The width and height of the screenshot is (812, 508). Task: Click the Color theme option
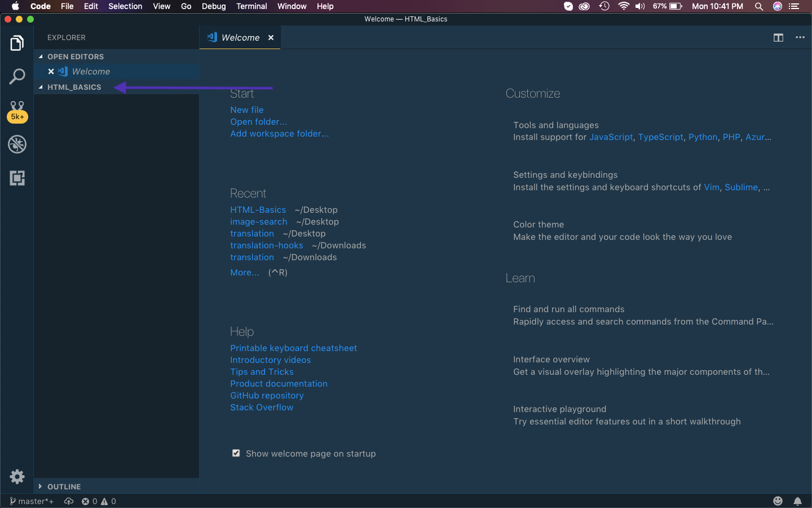pos(623,231)
